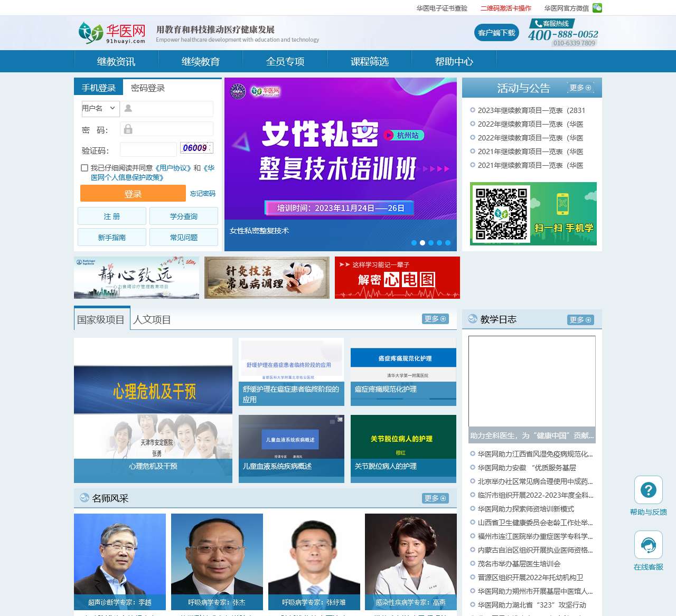Screen dimensions: 676x616
Task: Click 更多 in 国家级项目 section
Action: pos(435,319)
